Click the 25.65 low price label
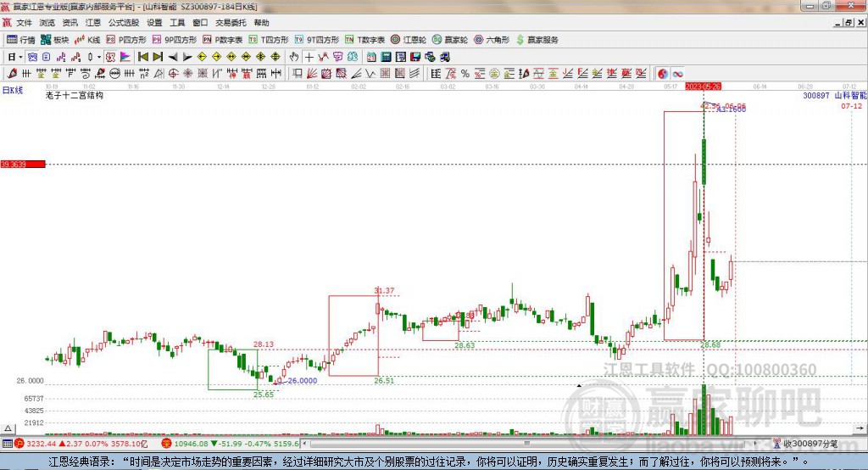The height and width of the screenshot is (470, 868). 264,394
